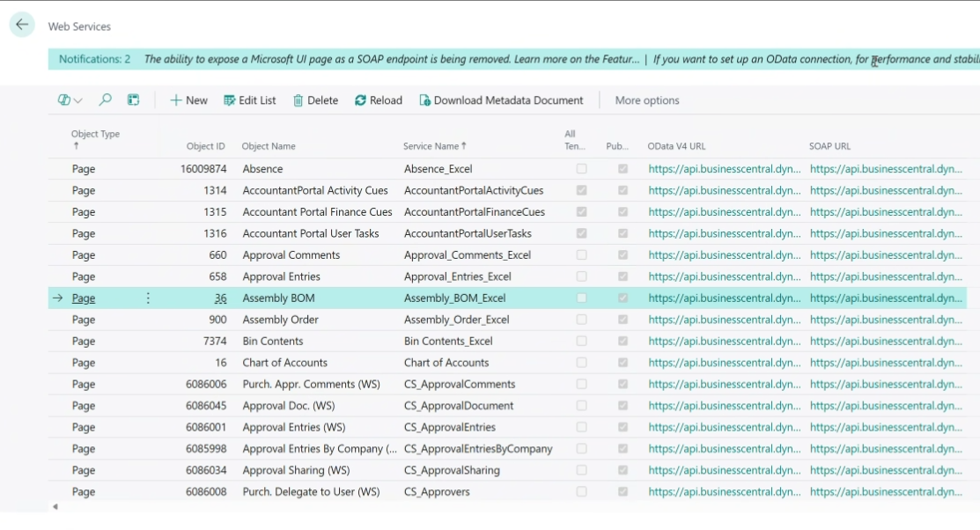Image resolution: width=980 pixels, height=530 pixels.
Task: Open SOAP URL for Assembly Order
Action: 887,320
